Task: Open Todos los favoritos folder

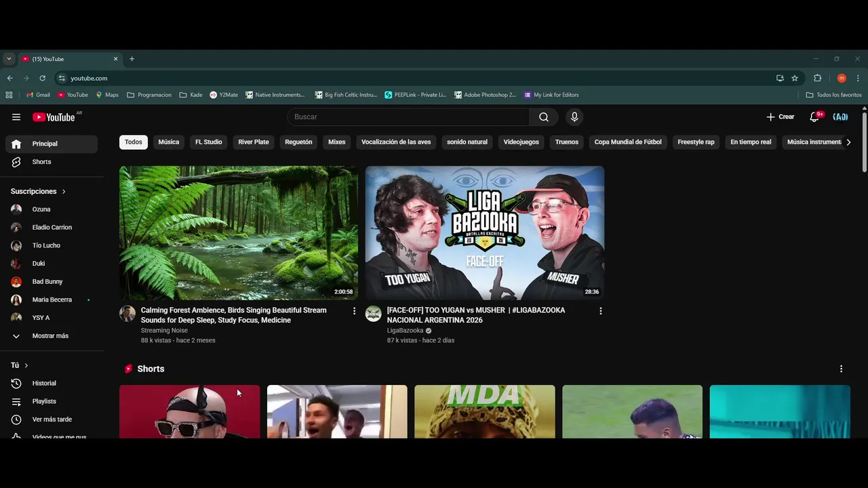Action: coord(833,95)
